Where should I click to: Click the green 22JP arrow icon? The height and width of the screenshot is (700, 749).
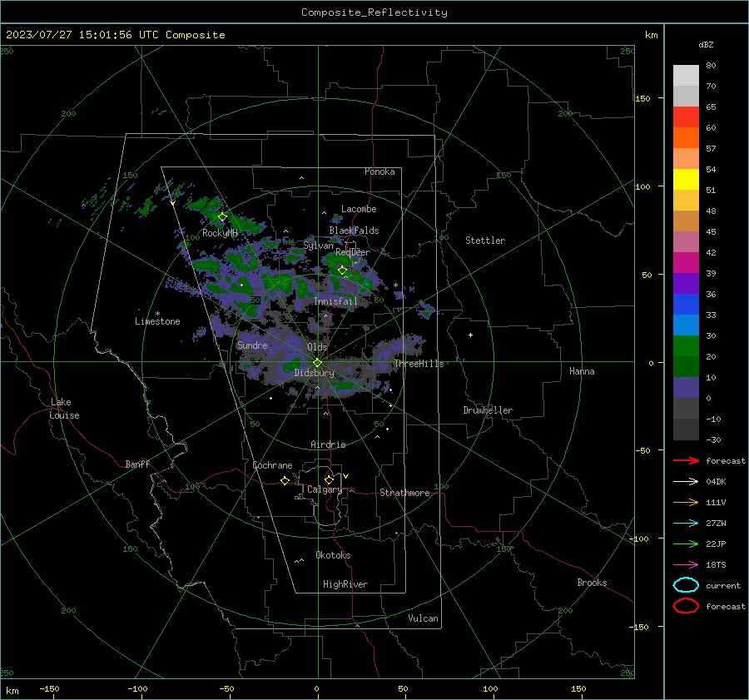pos(686,544)
